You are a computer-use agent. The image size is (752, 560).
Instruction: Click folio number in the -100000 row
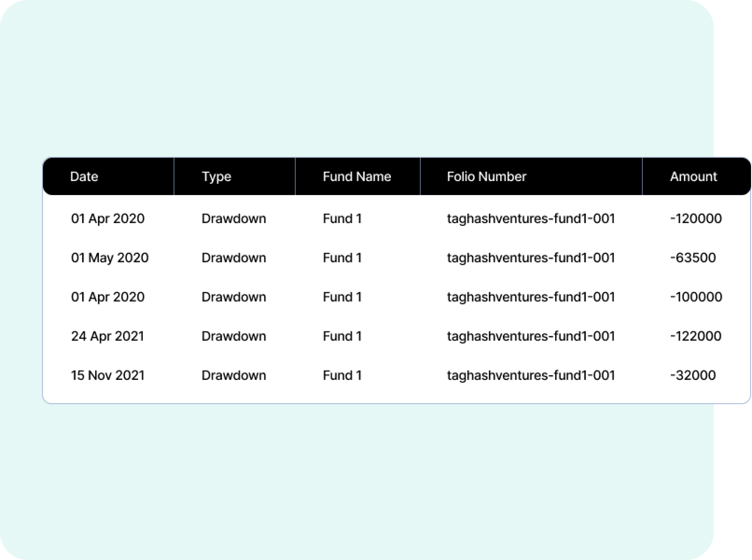coord(531,297)
